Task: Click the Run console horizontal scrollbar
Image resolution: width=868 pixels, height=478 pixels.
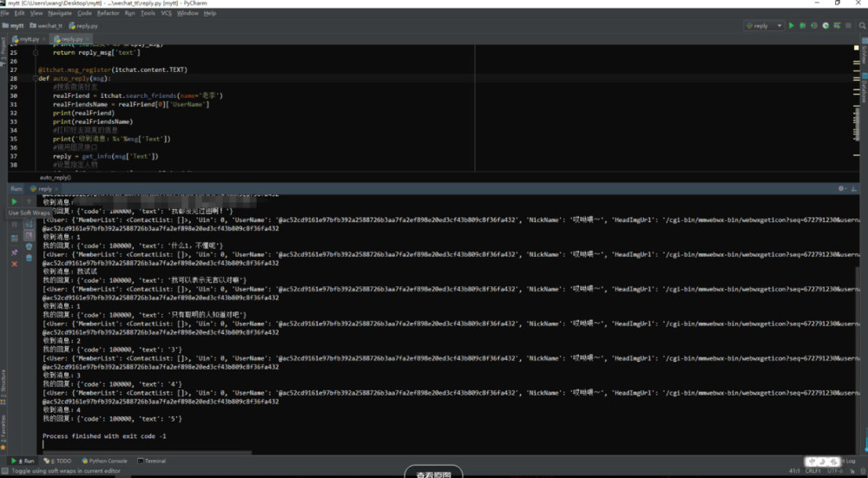Action: [x=147, y=453]
